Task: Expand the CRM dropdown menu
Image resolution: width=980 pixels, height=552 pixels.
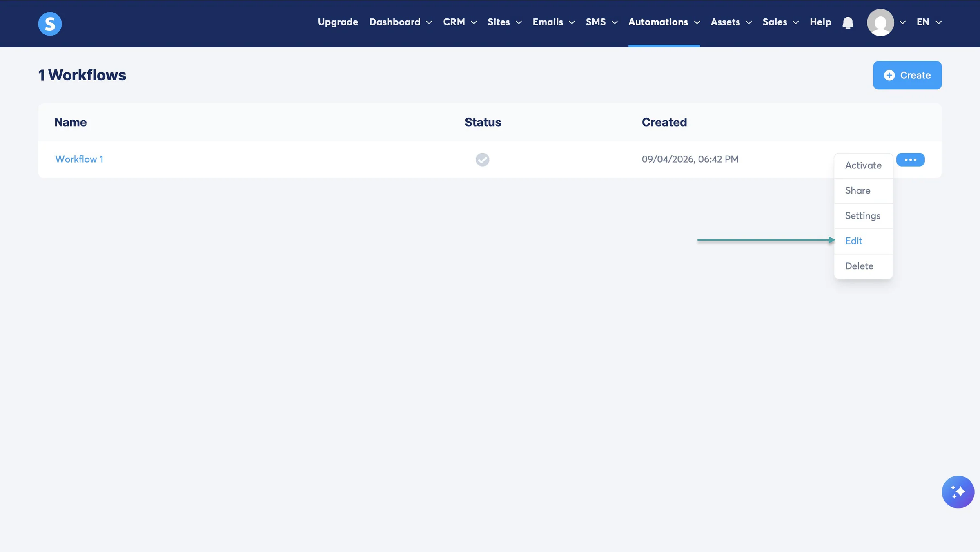Action: pos(460,22)
